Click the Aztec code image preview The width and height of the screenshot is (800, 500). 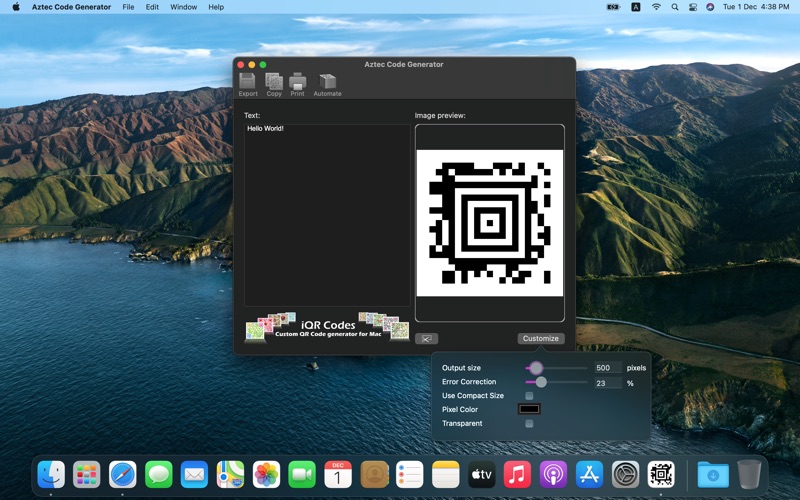[x=490, y=223]
